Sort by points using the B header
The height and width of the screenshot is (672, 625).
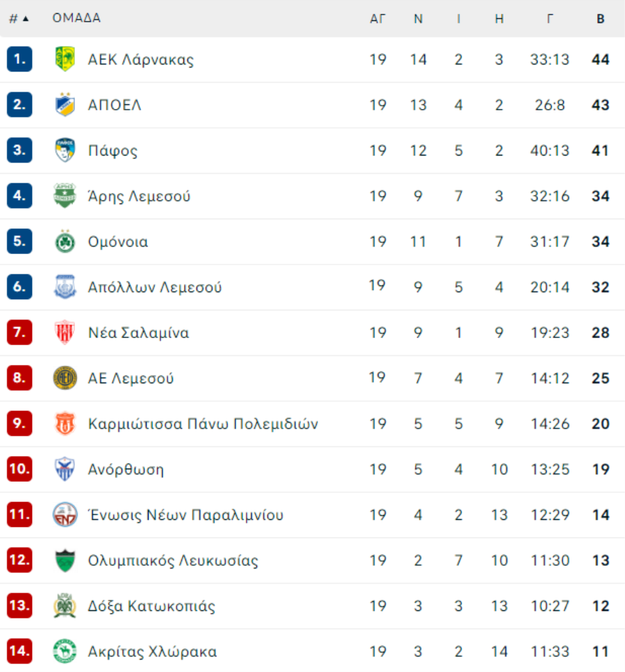click(x=601, y=19)
